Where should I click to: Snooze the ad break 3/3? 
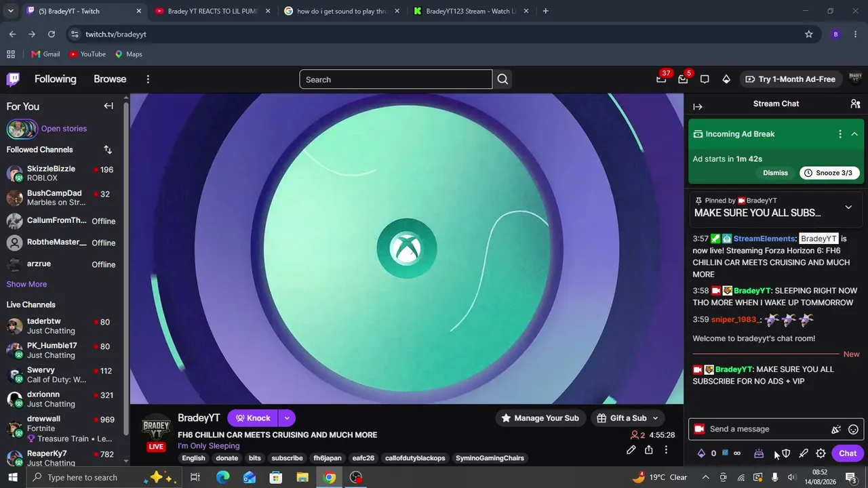830,173
